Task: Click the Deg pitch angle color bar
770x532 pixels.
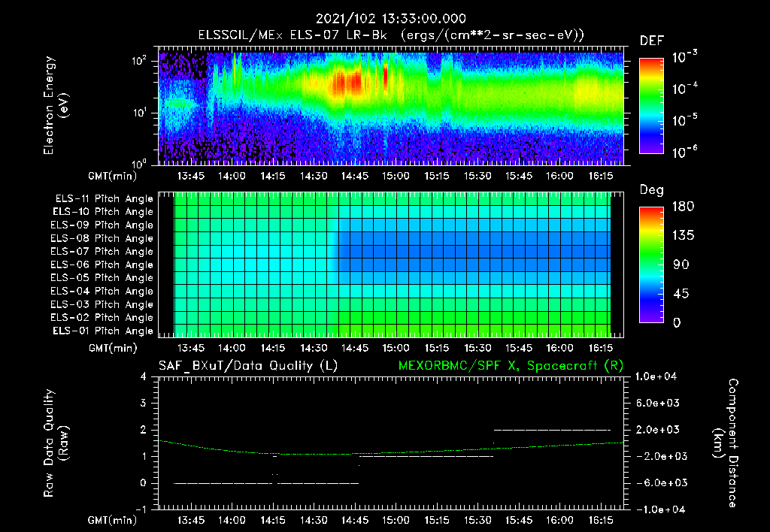Action: [x=652, y=264]
